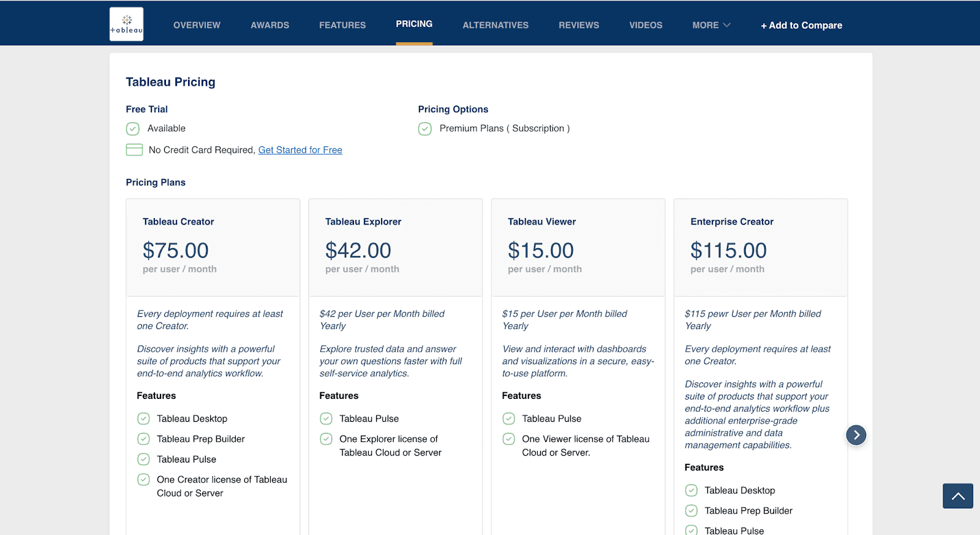Select the Tableau Viewer plan title
The height and width of the screenshot is (535, 980).
pyautogui.click(x=541, y=221)
